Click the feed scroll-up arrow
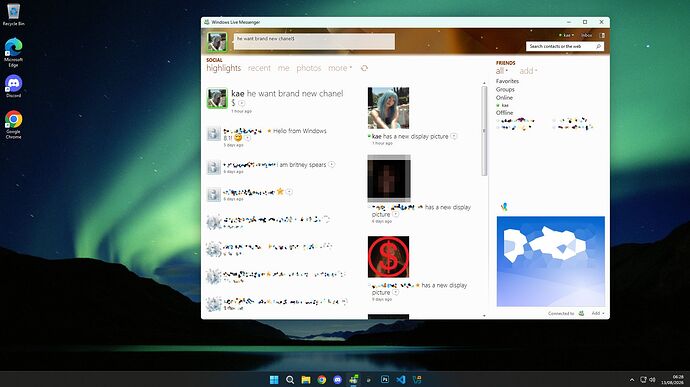The width and height of the screenshot is (690, 387). (x=484, y=83)
